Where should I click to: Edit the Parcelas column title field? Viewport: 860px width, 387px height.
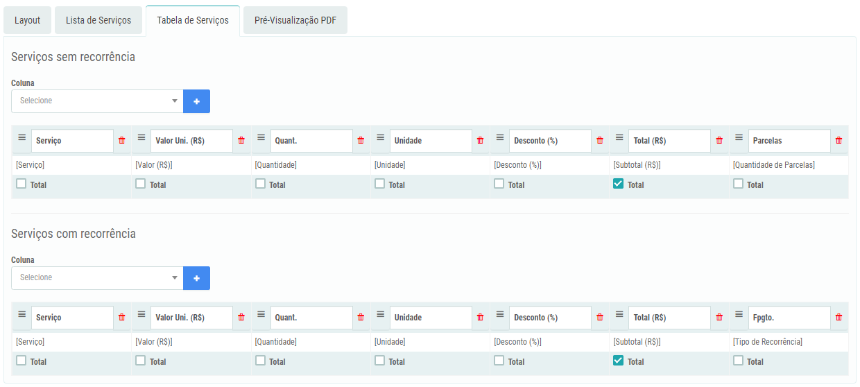pos(789,141)
